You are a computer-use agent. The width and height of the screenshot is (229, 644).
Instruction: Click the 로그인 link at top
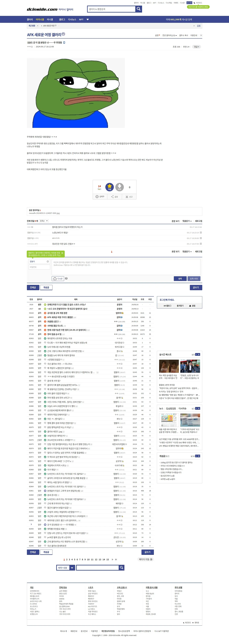[x=189, y=3]
